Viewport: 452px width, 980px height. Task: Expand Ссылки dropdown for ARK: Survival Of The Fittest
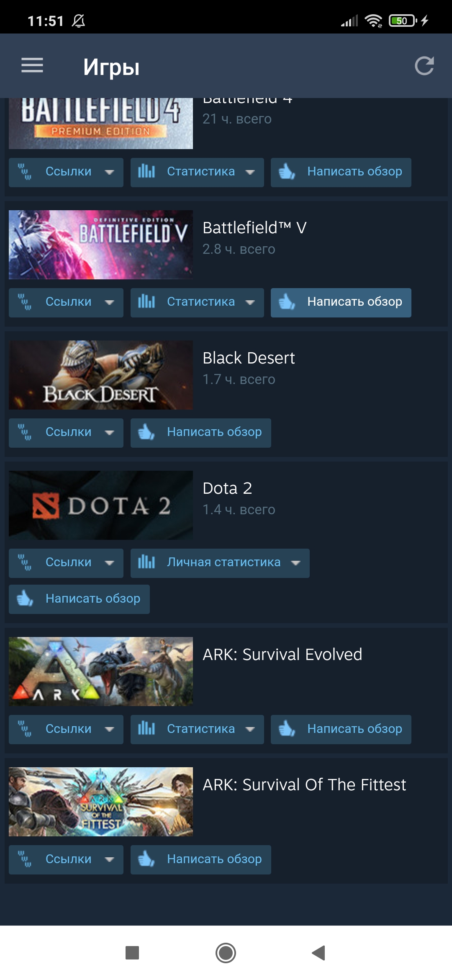pyautogui.click(x=66, y=859)
